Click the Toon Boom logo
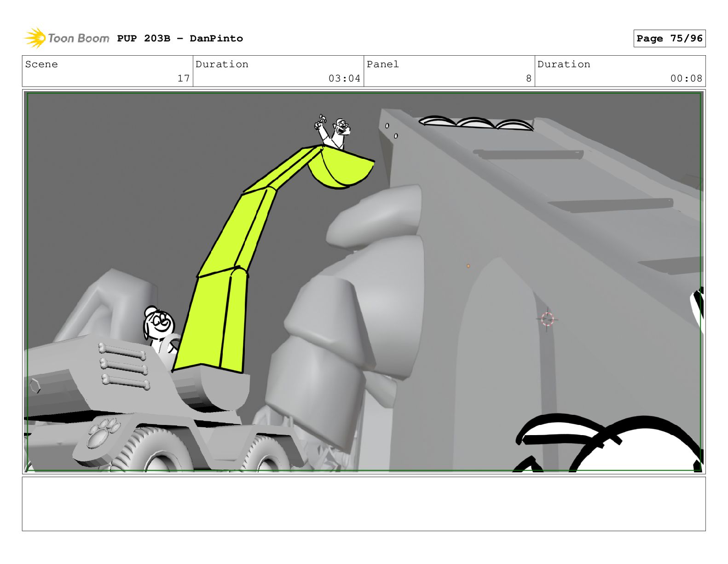The width and height of the screenshot is (728, 564). [67, 38]
